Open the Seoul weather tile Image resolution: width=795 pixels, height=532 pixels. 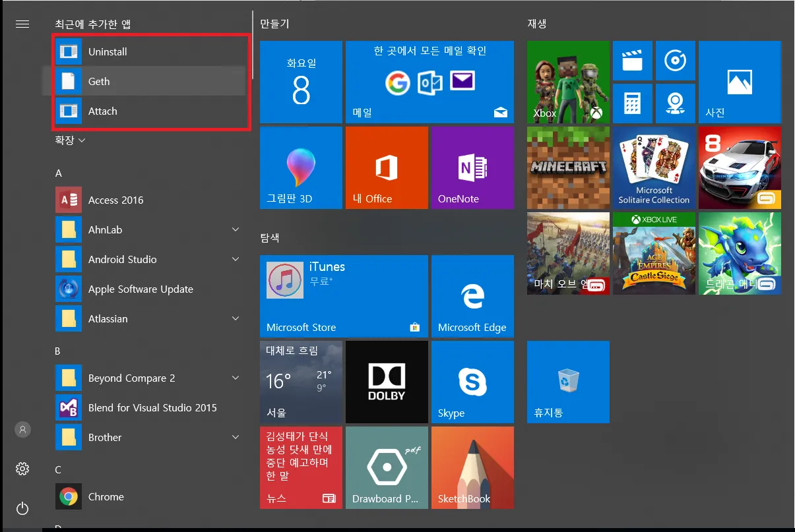(301, 382)
